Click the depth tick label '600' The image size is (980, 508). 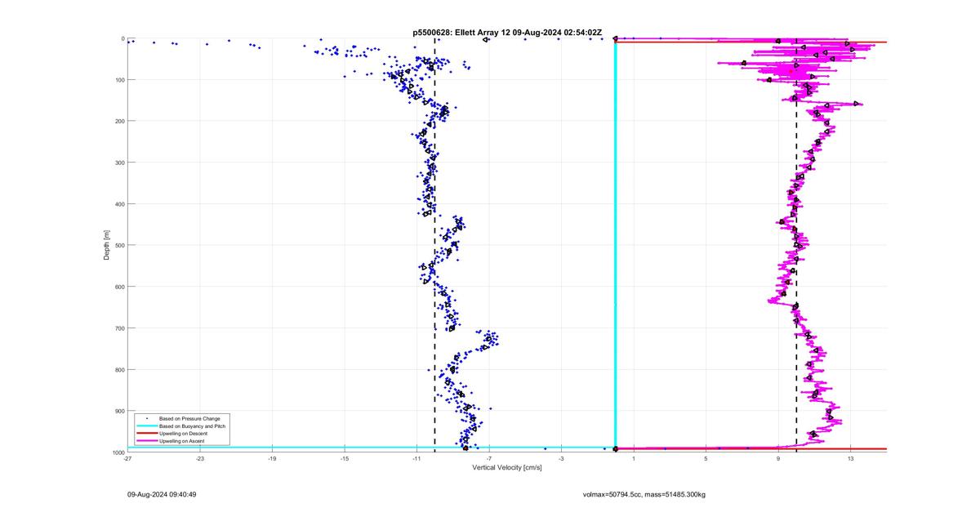pyautogui.click(x=119, y=287)
